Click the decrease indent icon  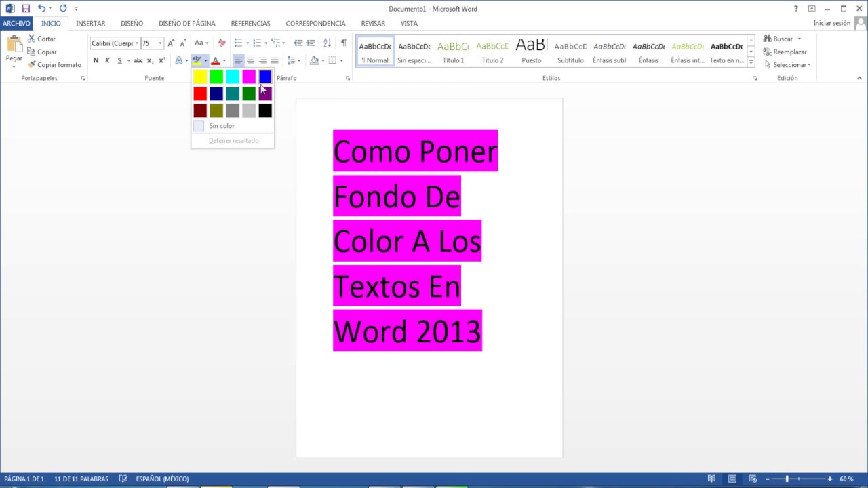point(298,43)
